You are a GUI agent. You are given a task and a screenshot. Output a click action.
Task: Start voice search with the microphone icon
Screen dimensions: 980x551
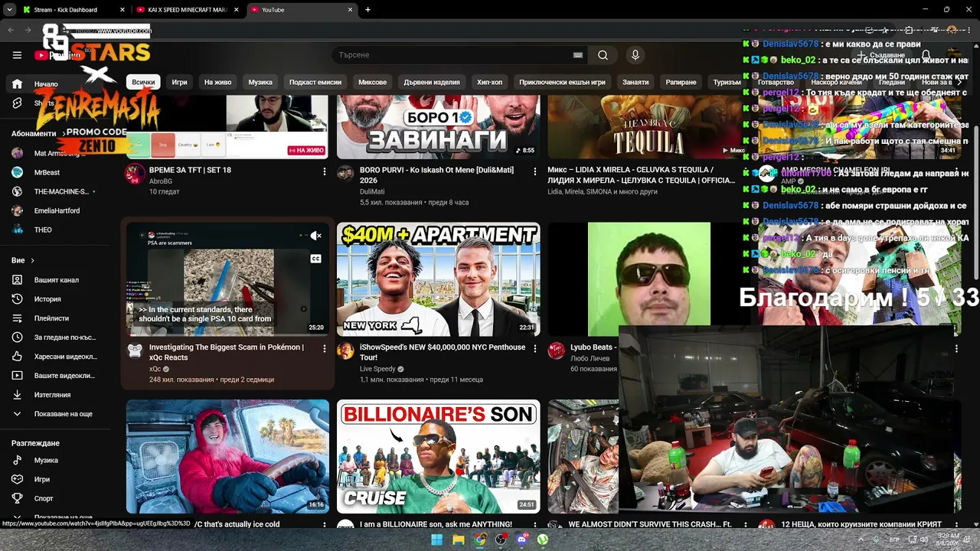(635, 55)
